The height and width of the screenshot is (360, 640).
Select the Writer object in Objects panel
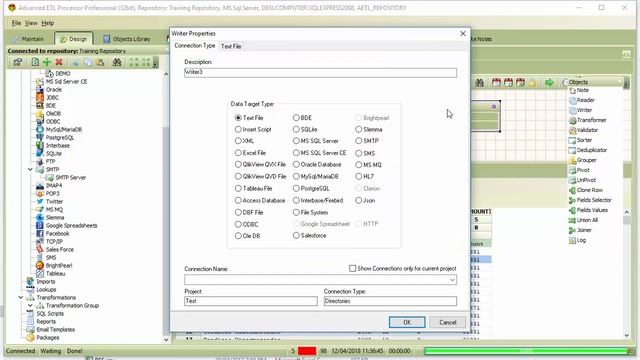pyautogui.click(x=581, y=110)
